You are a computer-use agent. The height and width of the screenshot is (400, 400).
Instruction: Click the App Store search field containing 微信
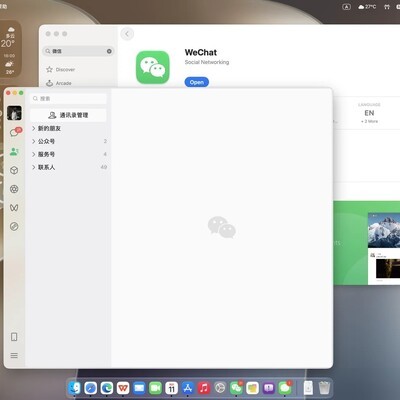[78, 51]
